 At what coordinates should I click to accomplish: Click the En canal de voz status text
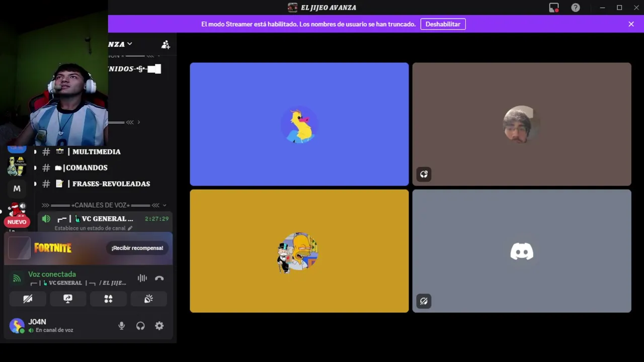54,330
